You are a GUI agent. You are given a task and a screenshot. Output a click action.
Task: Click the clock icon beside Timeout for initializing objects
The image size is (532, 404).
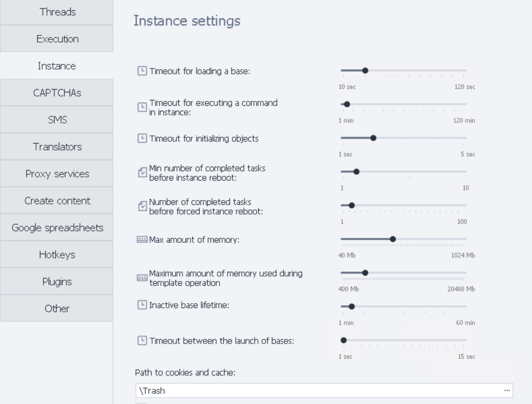(142, 139)
